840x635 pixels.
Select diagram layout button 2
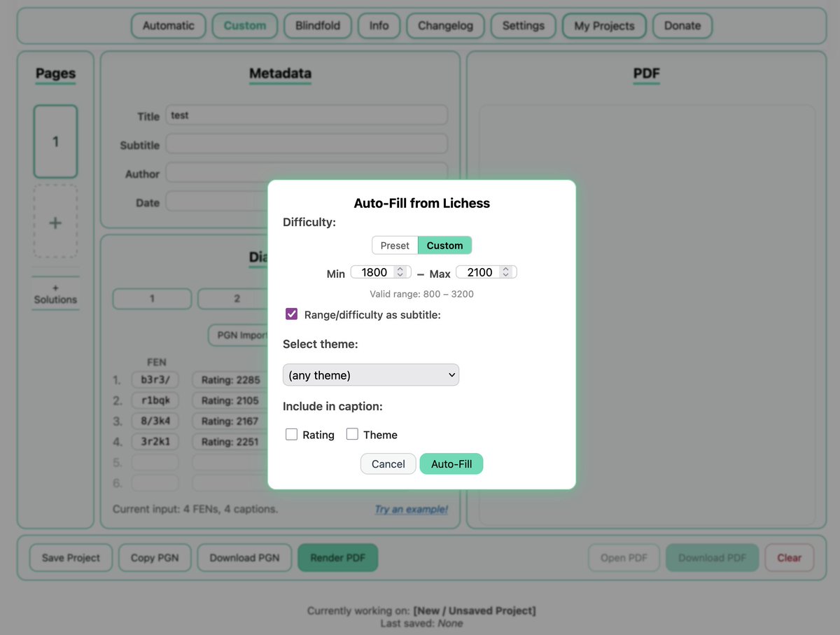click(233, 299)
